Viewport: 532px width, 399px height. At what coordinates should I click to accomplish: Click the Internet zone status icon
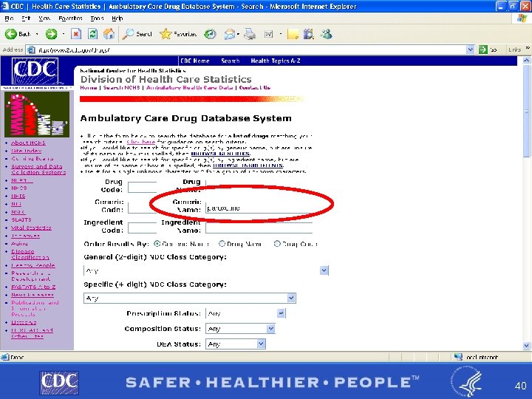click(458, 357)
